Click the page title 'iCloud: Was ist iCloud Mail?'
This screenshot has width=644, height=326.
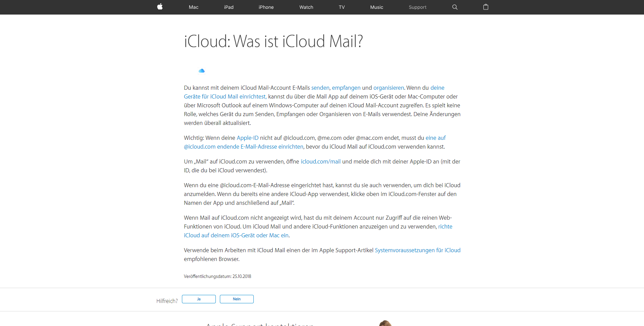coord(273,41)
